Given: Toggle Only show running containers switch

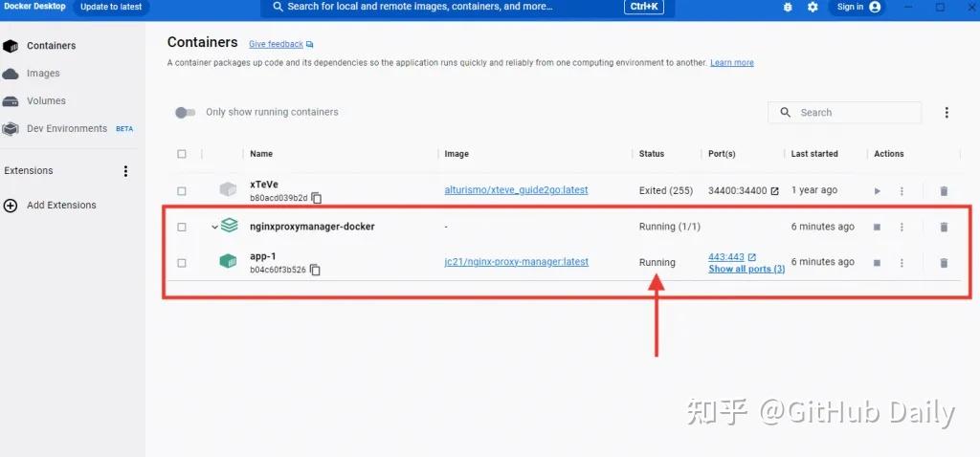Looking at the screenshot, I should tap(185, 113).
